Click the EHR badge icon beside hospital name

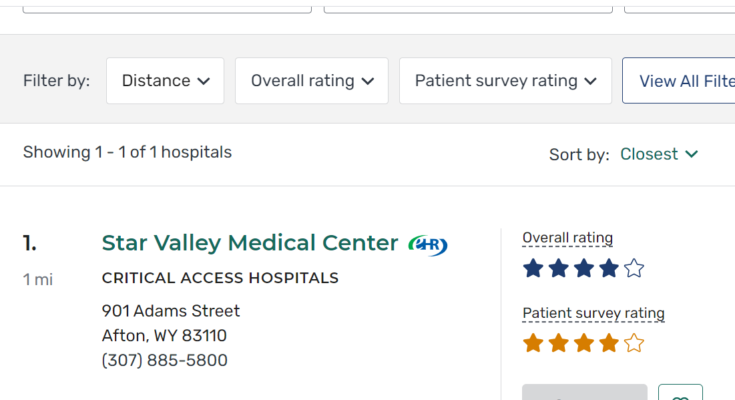point(428,244)
